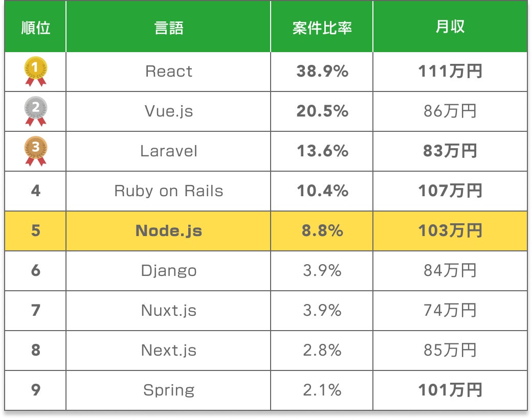
Task: Select the React language cell
Action: click(168, 72)
